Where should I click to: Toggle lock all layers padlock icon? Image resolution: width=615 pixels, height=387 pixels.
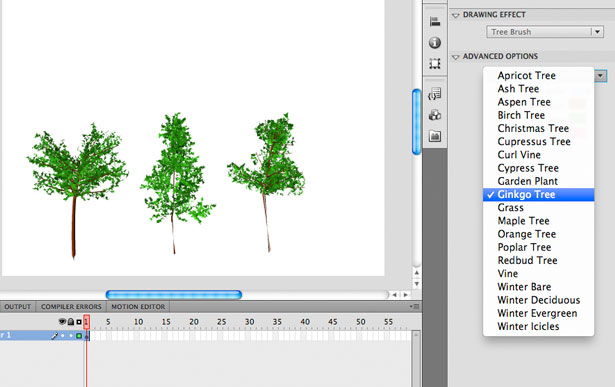pos(71,322)
